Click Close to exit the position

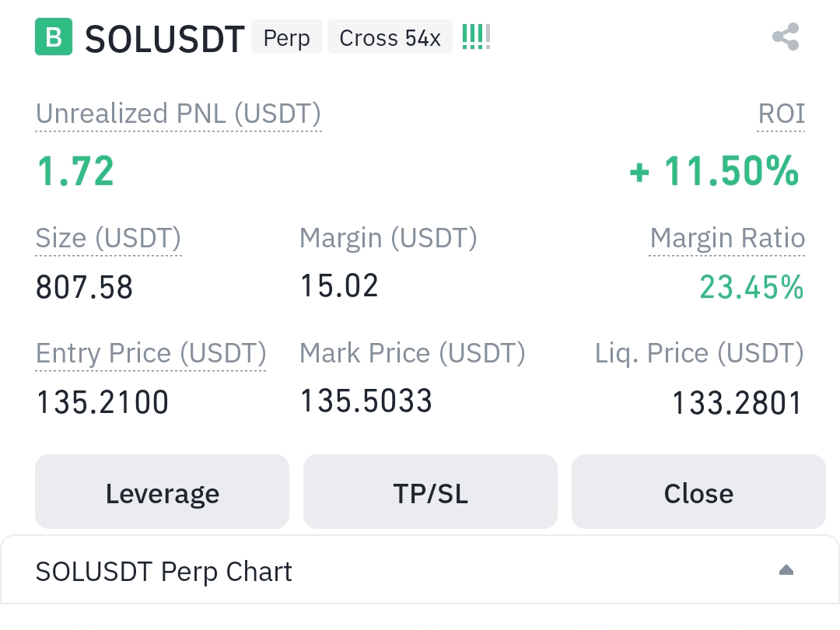[x=698, y=492]
